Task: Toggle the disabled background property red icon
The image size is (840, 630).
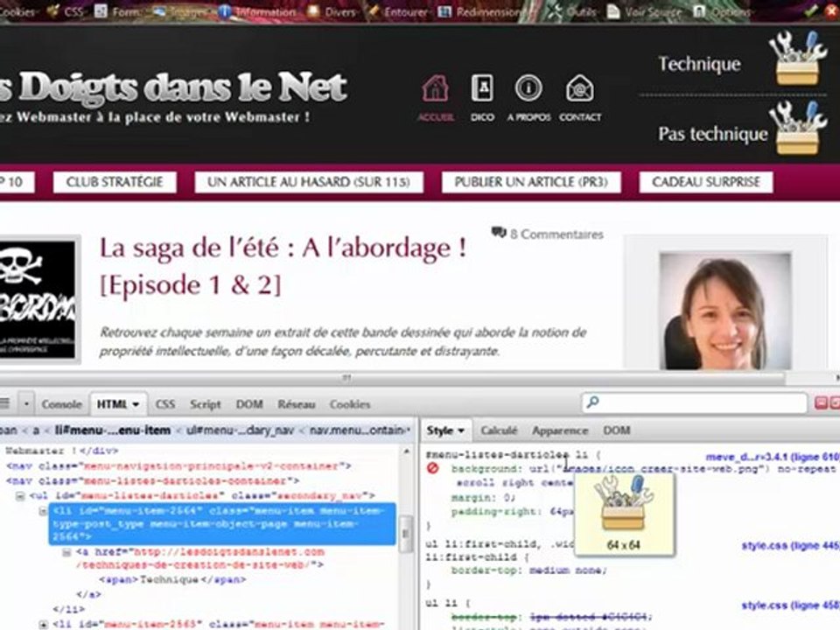Action: point(432,469)
